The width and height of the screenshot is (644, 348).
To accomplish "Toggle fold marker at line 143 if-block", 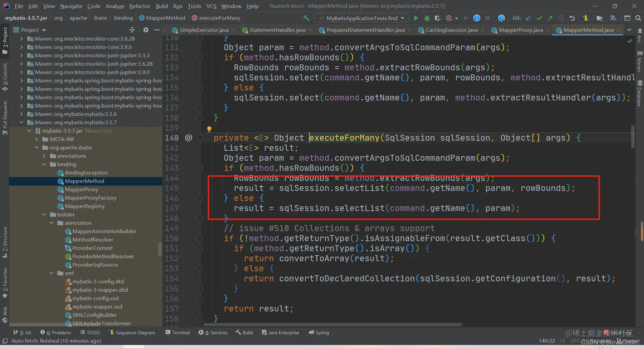I will [x=200, y=168].
